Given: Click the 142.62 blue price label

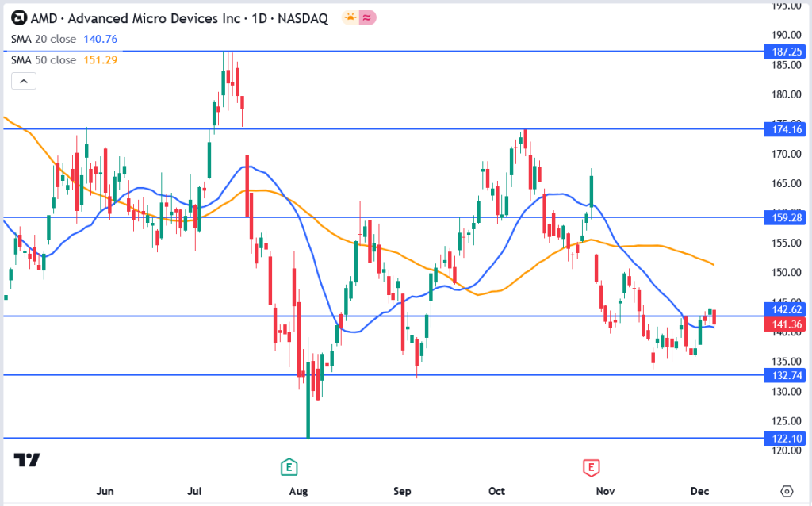Looking at the screenshot, I should click(783, 310).
